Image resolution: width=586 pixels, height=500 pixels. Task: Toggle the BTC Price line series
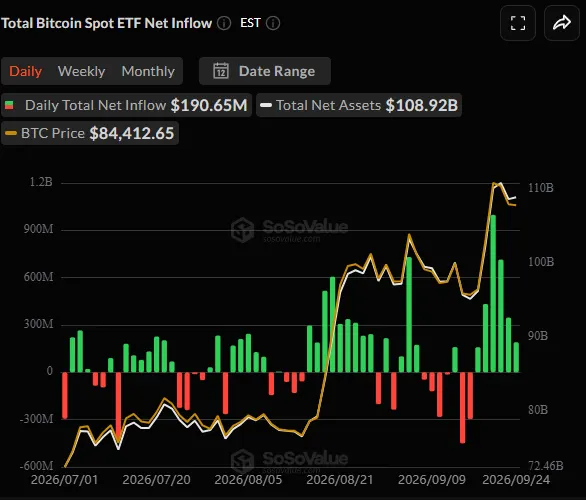[90, 133]
